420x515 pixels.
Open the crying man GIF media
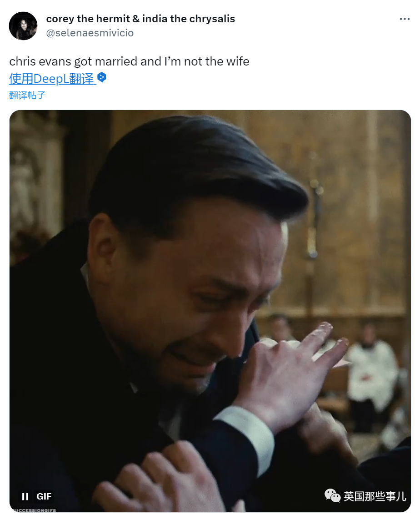click(210, 311)
